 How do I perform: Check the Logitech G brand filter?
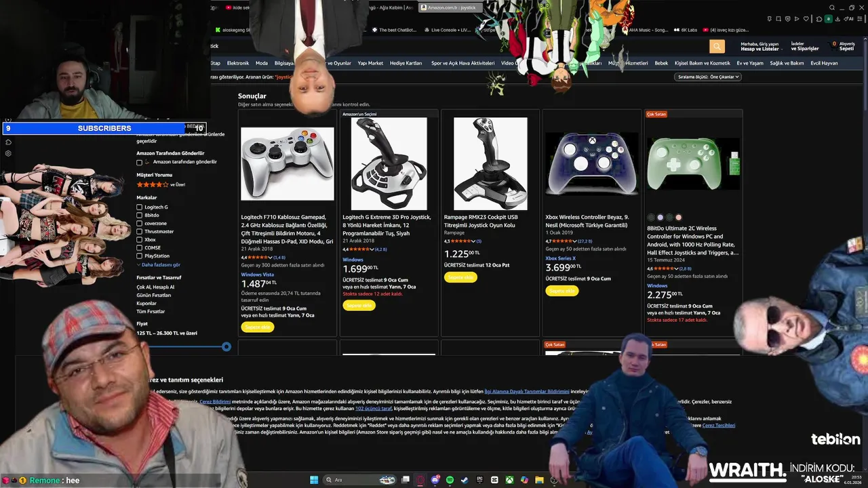tap(139, 207)
